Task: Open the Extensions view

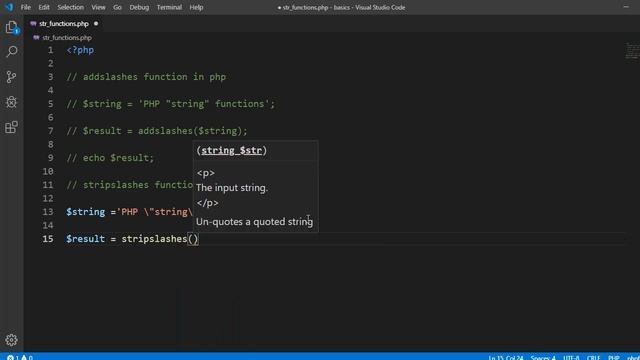Action: (11, 127)
